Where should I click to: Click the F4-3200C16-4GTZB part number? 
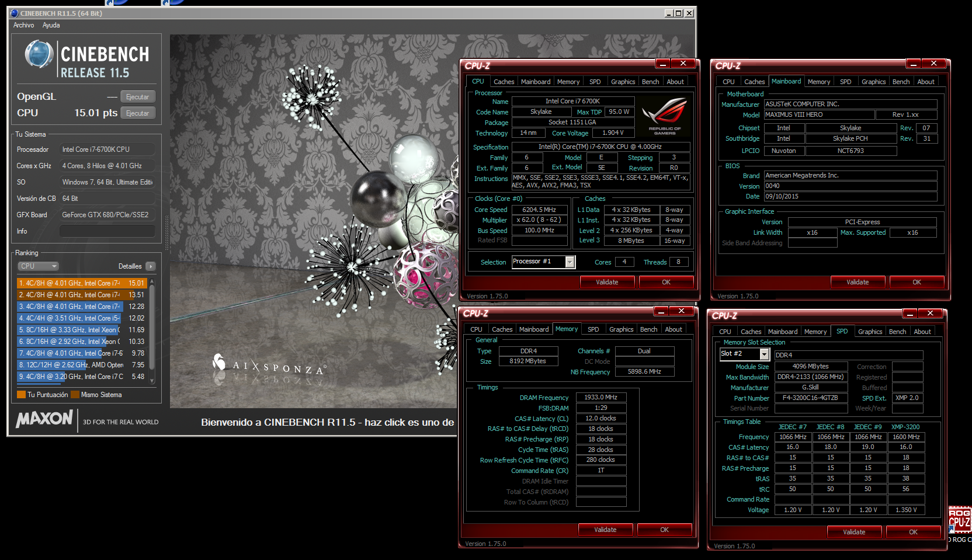click(810, 398)
